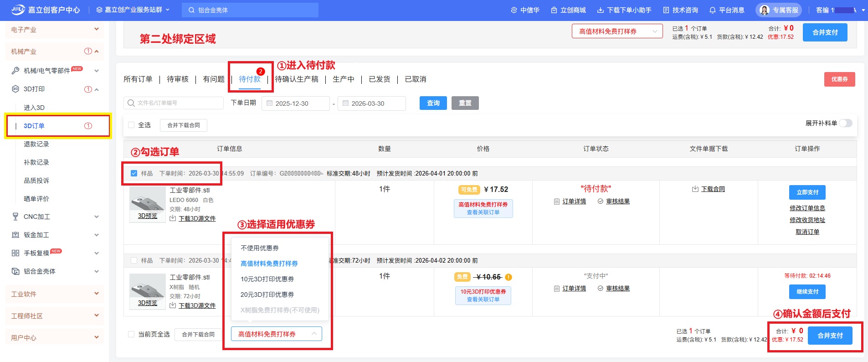The width and height of the screenshot is (868, 362).
Task: Click the search magnifier icon in top bar
Action: click(191, 10)
